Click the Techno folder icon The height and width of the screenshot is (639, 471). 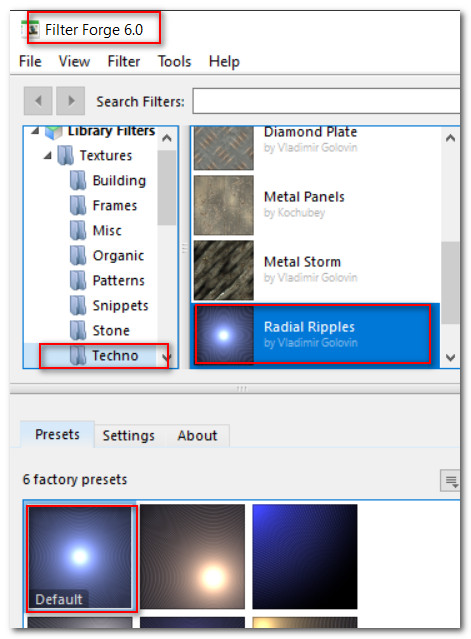tap(78, 356)
